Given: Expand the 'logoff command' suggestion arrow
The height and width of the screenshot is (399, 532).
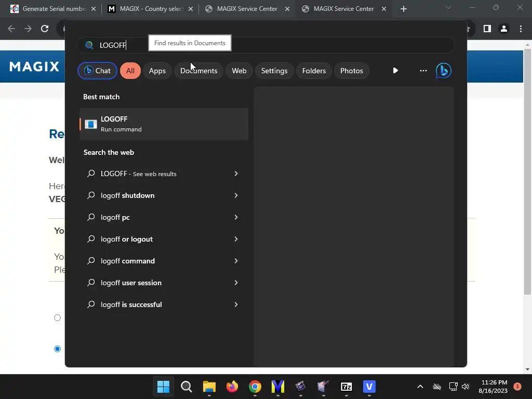Looking at the screenshot, I should click(236, 261).
